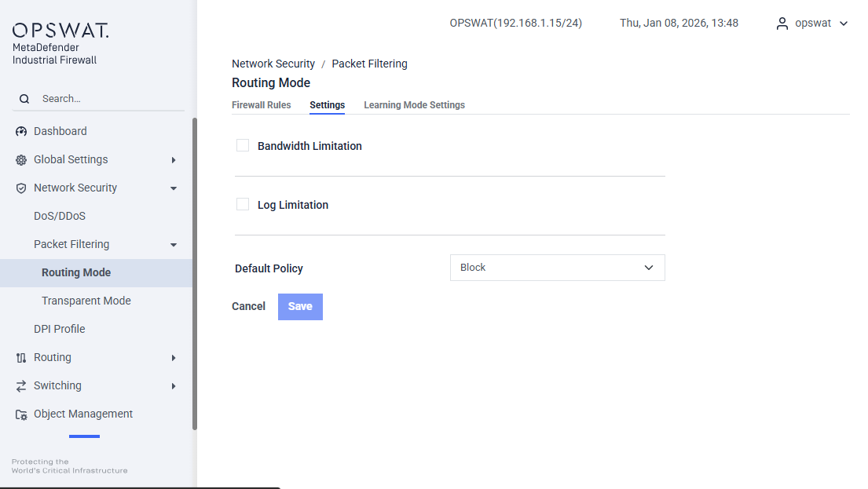Click the OPSWAT logo

[61, 30]
